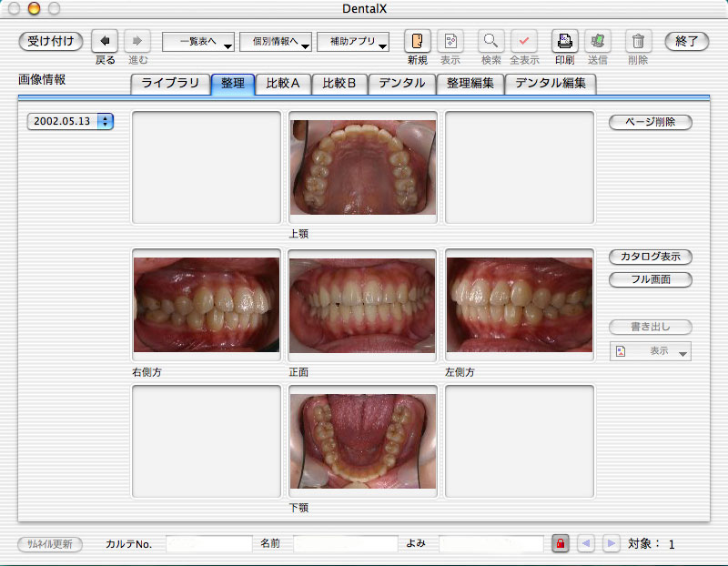Select the 上顎 upper jaw thumbnail
728x566 pixels.
point(363,167)
